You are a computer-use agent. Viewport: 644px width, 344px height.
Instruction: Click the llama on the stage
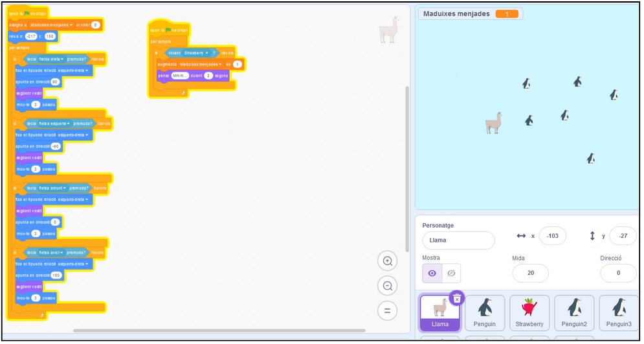point(494,122)
